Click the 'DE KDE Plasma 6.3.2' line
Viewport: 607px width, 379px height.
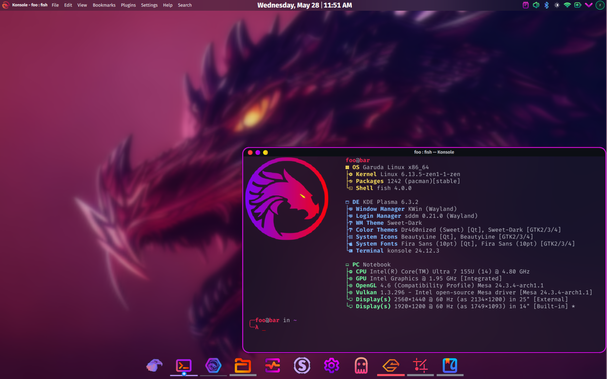click(382, 202)
